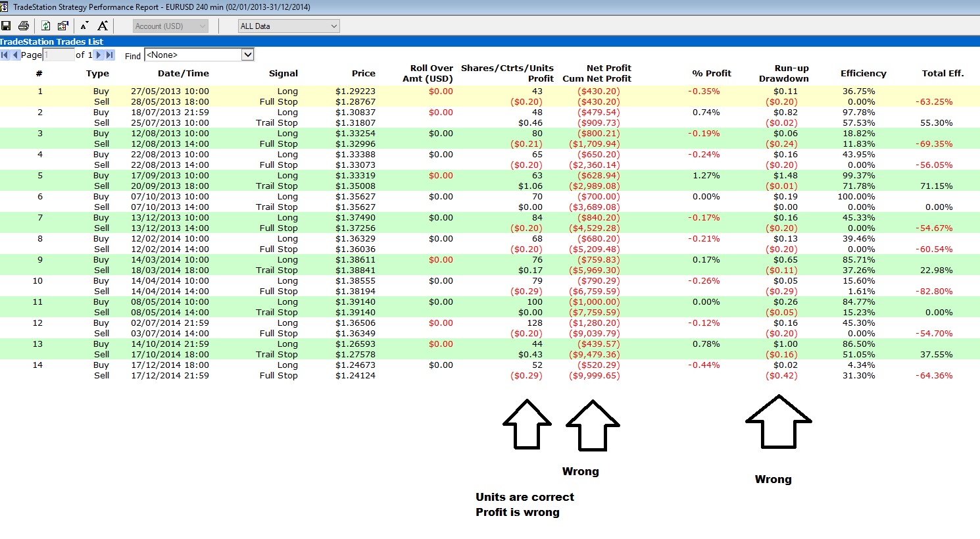This screenshot has width=980, height=539.
Task: Increase font size with large A icon
Action: click(x=103, y=26)
